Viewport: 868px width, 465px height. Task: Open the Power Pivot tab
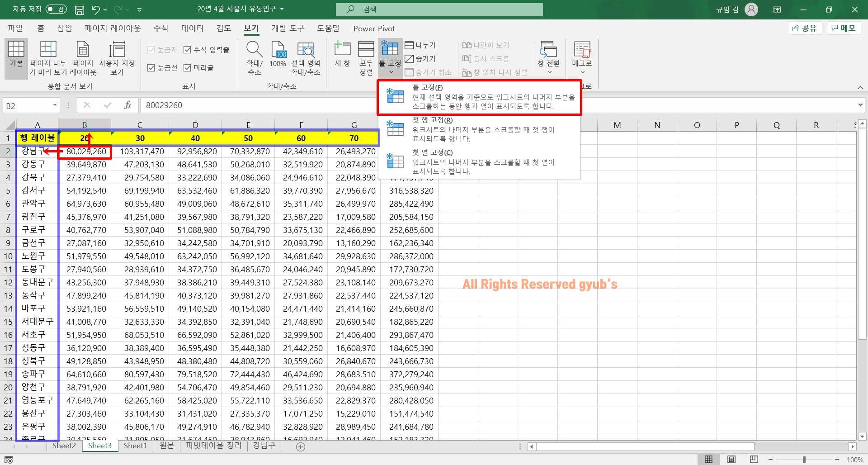[x=374, y=28]
